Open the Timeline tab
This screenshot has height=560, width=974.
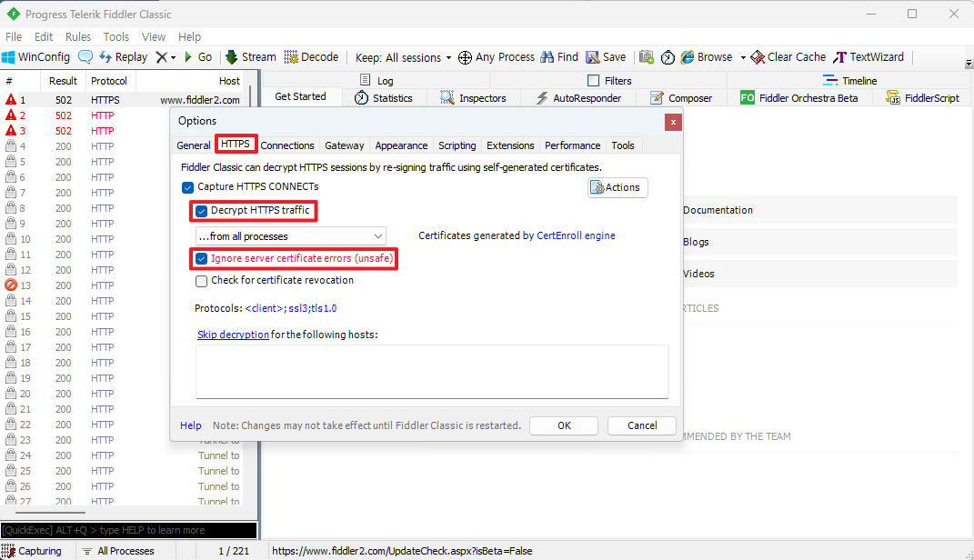coord(849,81)
